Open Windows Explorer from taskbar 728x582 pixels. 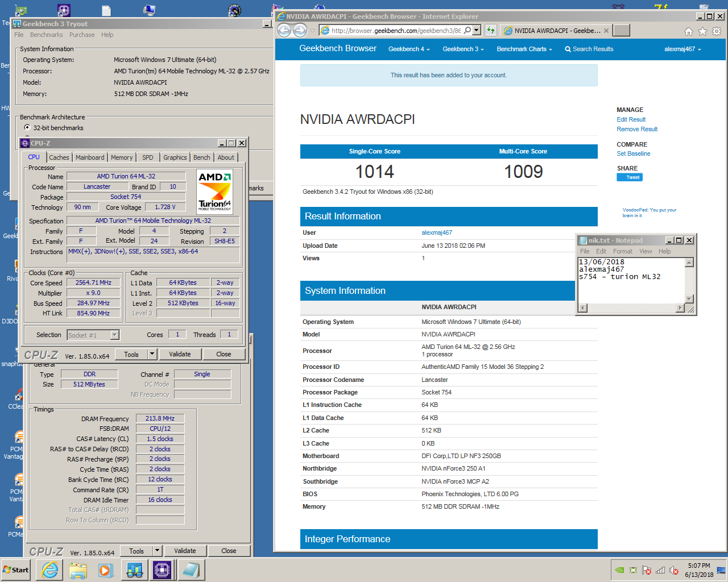coord(78,570)
